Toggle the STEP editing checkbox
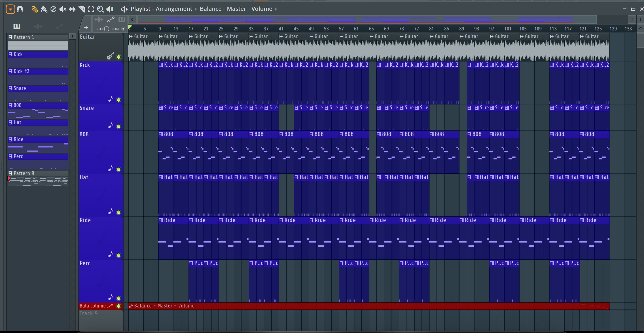Screen dimensions: 644x333 106,29
